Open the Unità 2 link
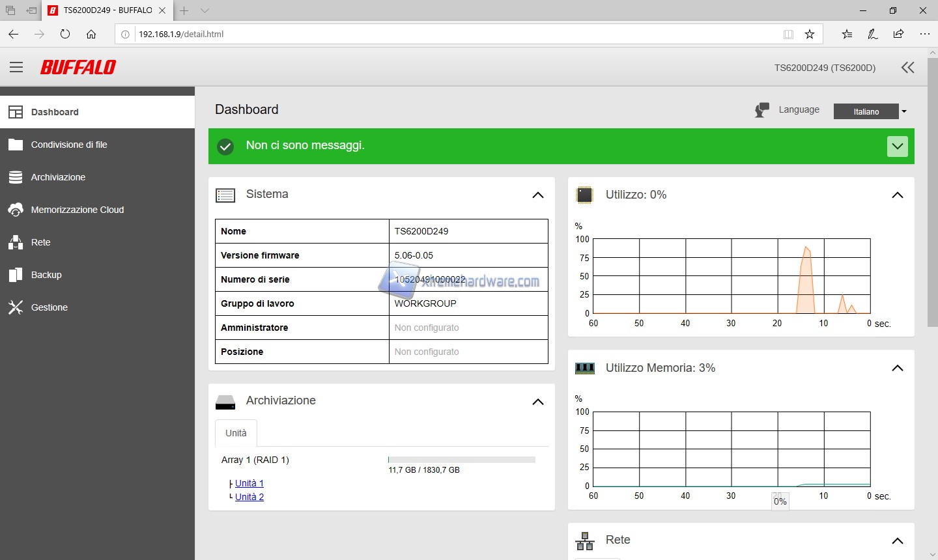938x560 pixels. 249,497
